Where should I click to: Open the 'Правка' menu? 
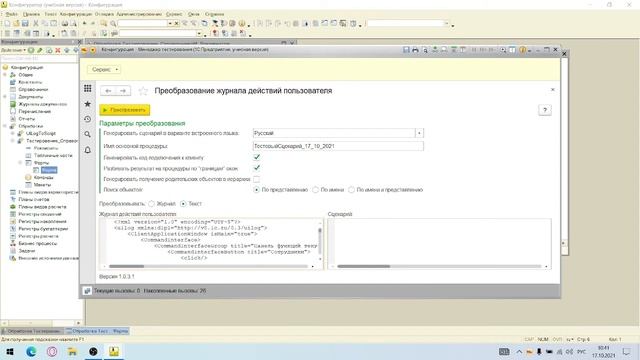click(x=31, y=14)
